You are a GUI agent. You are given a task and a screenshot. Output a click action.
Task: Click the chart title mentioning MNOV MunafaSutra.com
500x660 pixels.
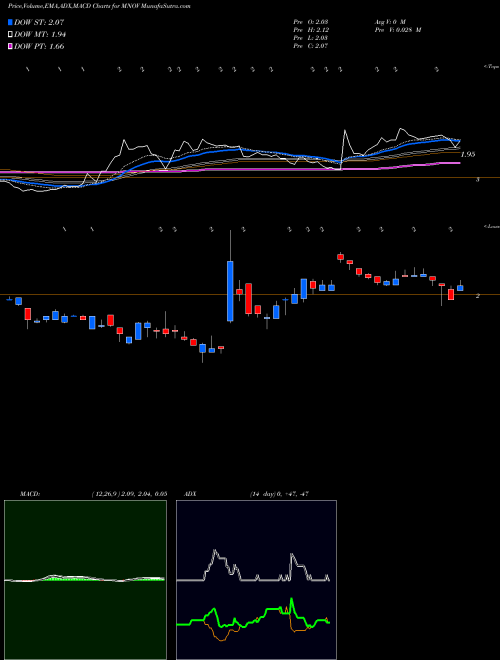(99, 7)
